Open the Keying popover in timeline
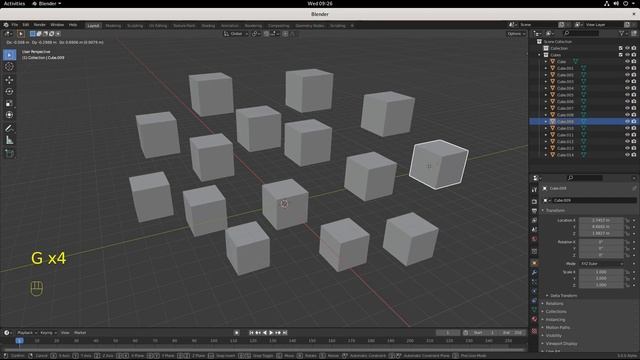640x360 pixels. click(48, 333)
